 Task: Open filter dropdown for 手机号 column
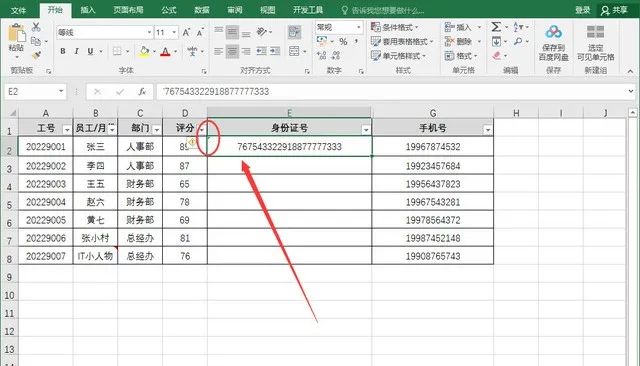tap(488, 130)
